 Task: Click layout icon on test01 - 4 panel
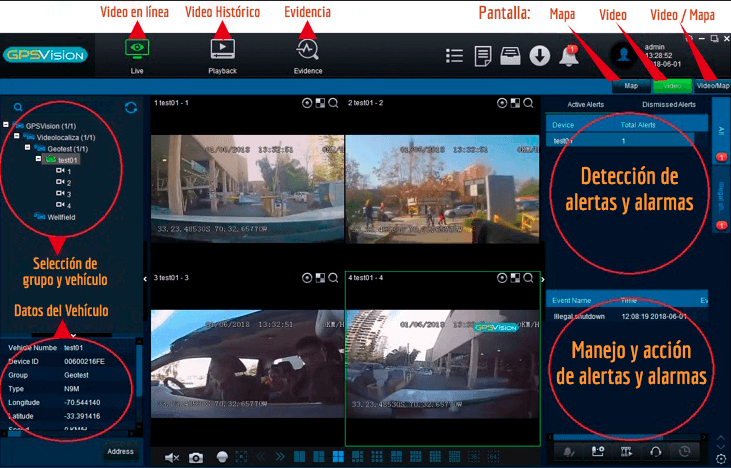tap(515, 278)
